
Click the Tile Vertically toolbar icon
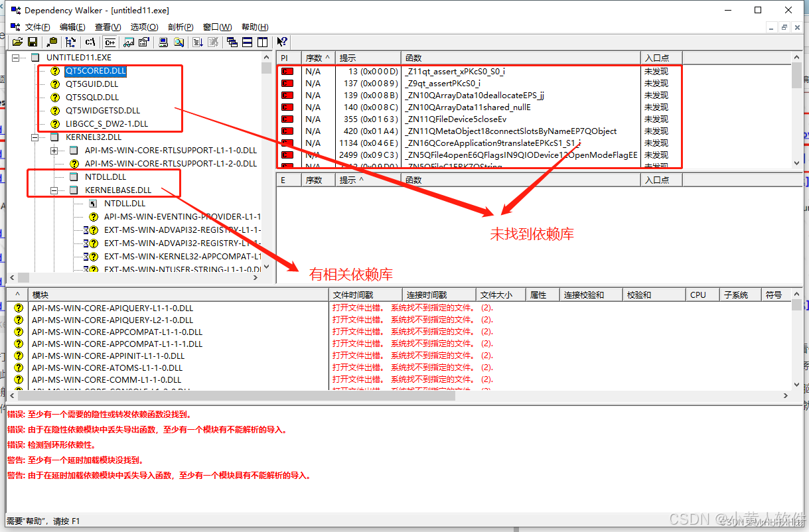coord(262,42)
